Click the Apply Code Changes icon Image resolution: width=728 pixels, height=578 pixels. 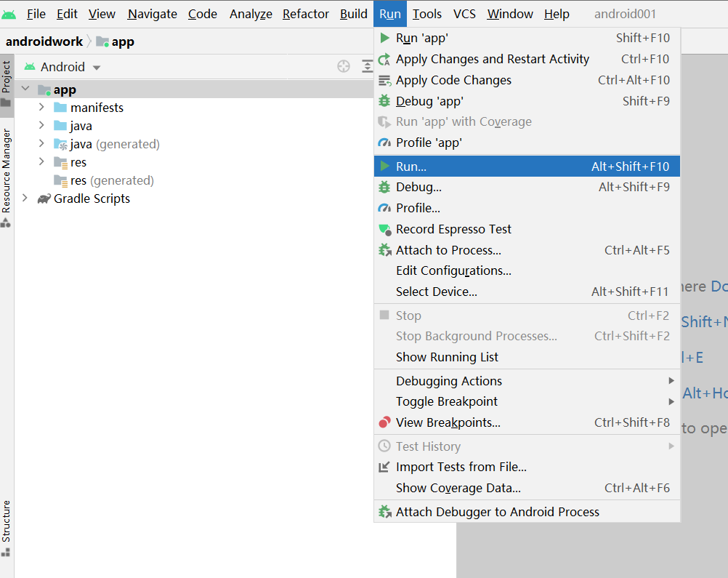(x=384, y=81)
